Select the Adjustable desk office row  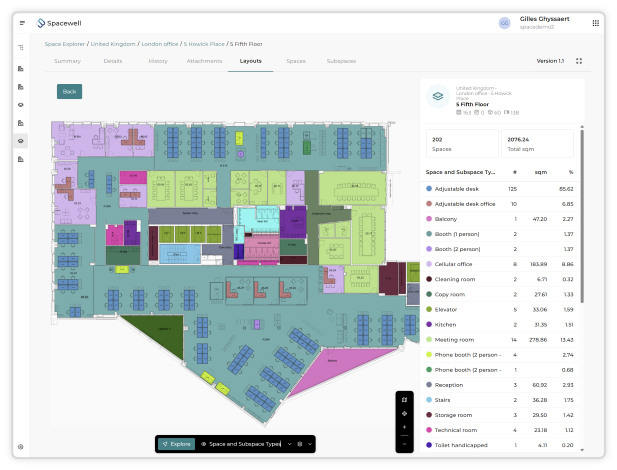click(x=500, y=204)
